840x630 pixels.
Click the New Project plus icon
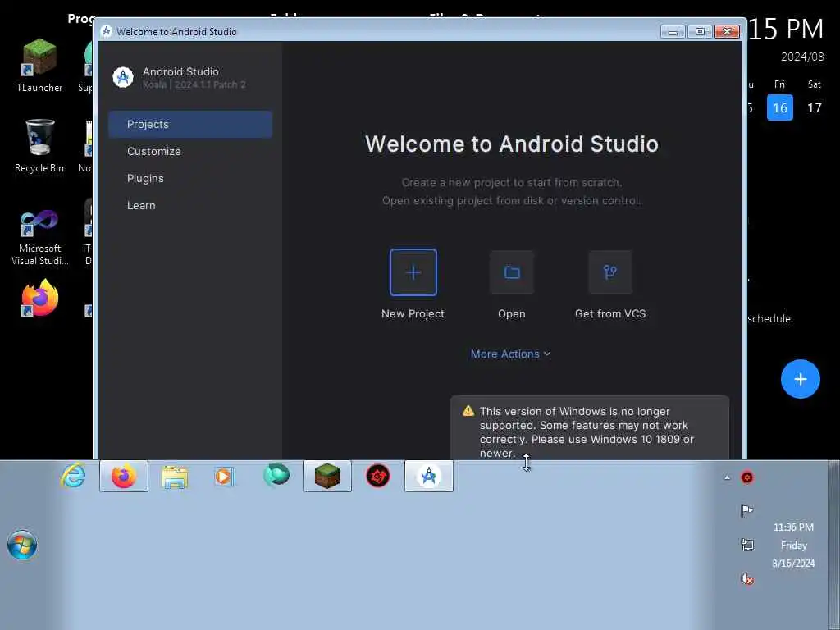pyautogui.click(x=413, y=272)
